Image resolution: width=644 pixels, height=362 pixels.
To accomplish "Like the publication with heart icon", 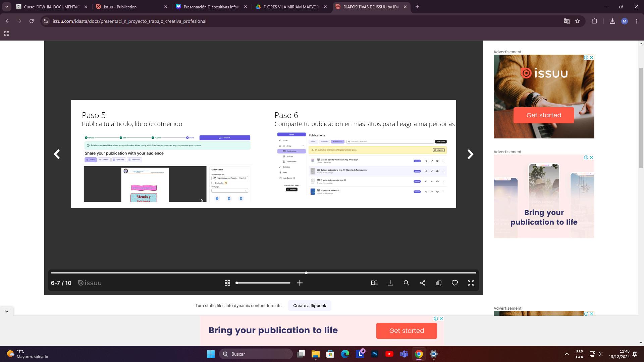I will pos(455,283).
